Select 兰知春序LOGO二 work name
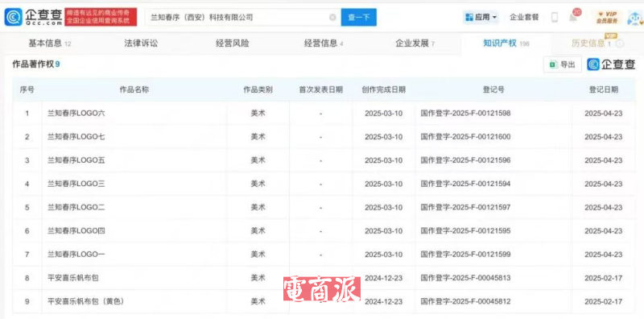Image resolution: width=644 pixels, height=319 pixels. click(76, 208)
